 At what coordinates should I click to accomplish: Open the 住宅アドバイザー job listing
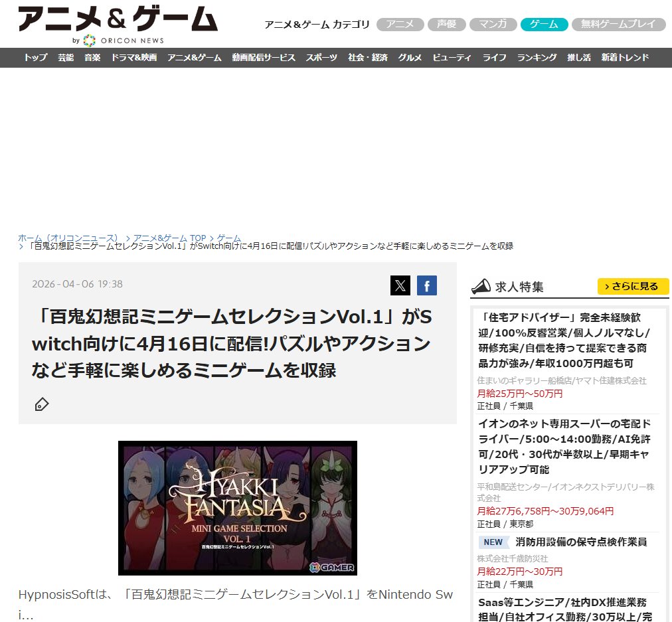click(x=565, y=340)
